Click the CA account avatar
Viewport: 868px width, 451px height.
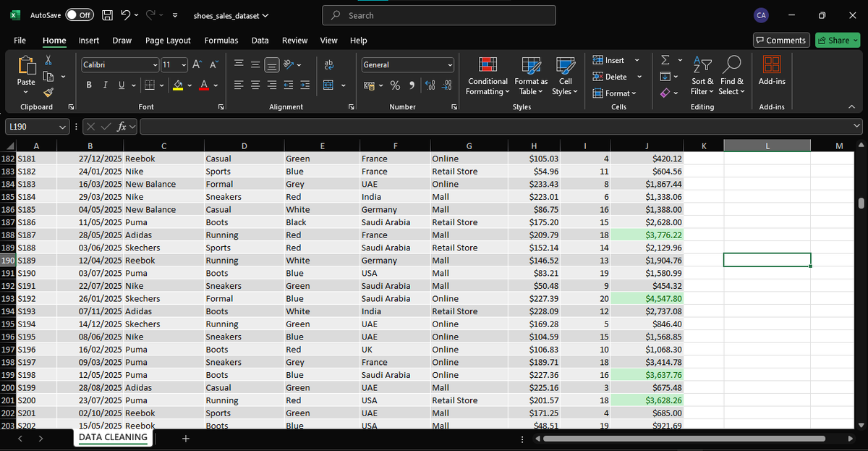point(761,15)
